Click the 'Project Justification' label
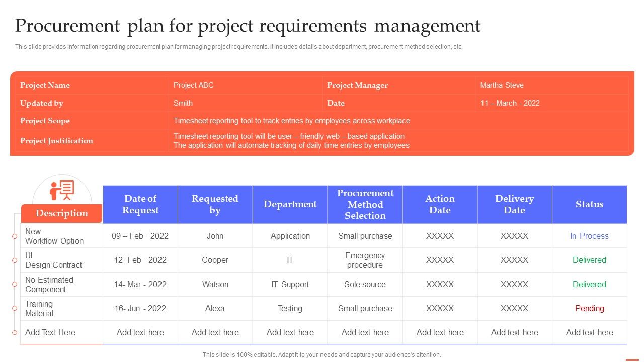644x362 pixels. 56,141
